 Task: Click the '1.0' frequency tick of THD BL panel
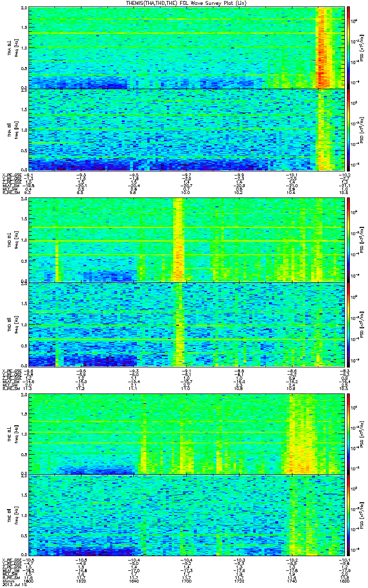point(24,240)
